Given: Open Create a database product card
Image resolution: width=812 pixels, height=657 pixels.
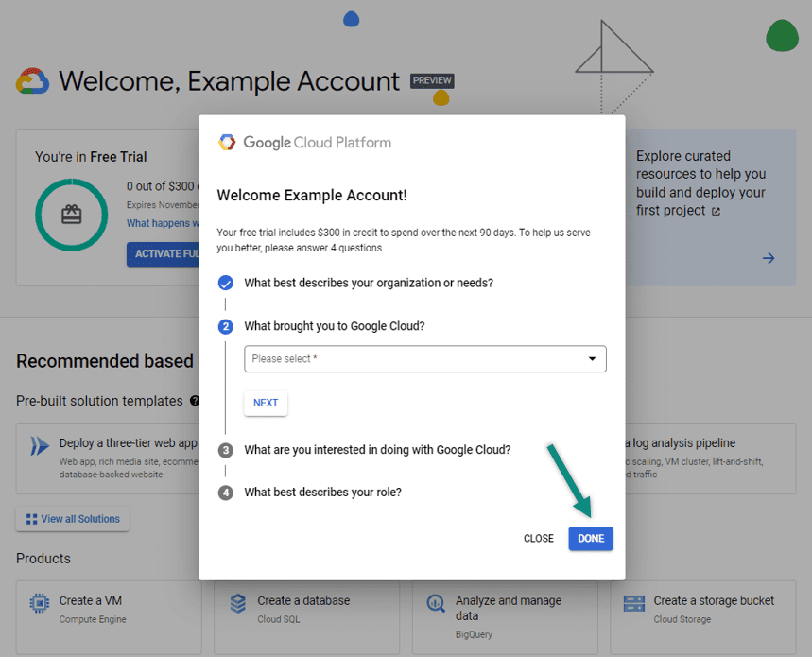Looking at the screenshot, I should pyautogui.click(x=306, y=617).
